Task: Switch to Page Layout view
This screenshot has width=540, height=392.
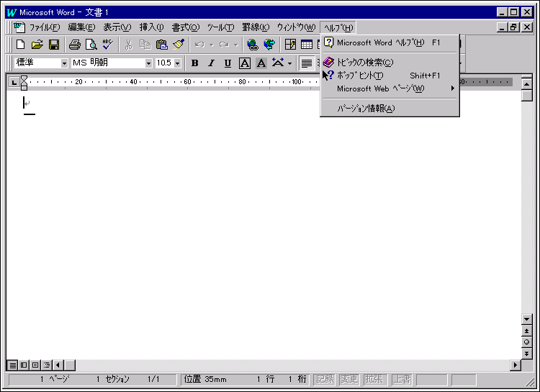Action: tap(35, 365)
